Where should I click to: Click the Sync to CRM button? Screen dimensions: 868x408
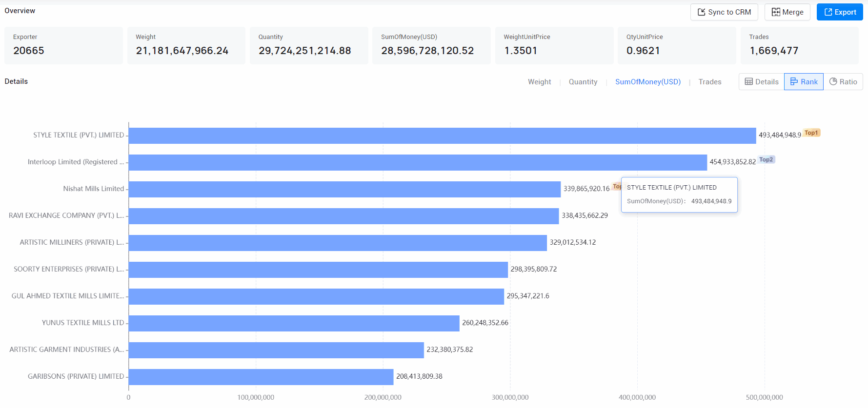point(724,12)
